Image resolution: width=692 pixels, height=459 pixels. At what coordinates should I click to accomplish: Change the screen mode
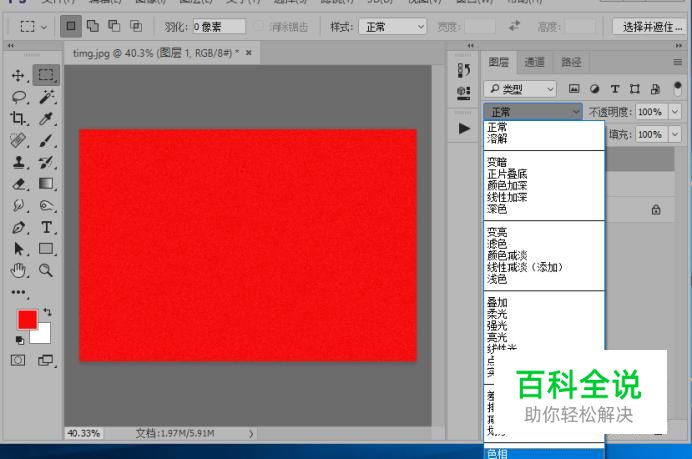(45, 361)
